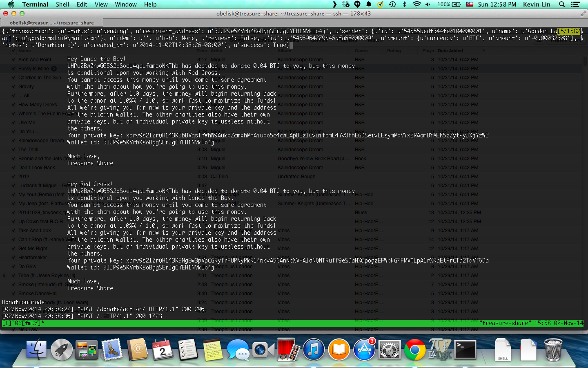Click the bell notification menu bar icon

[369, 4]
